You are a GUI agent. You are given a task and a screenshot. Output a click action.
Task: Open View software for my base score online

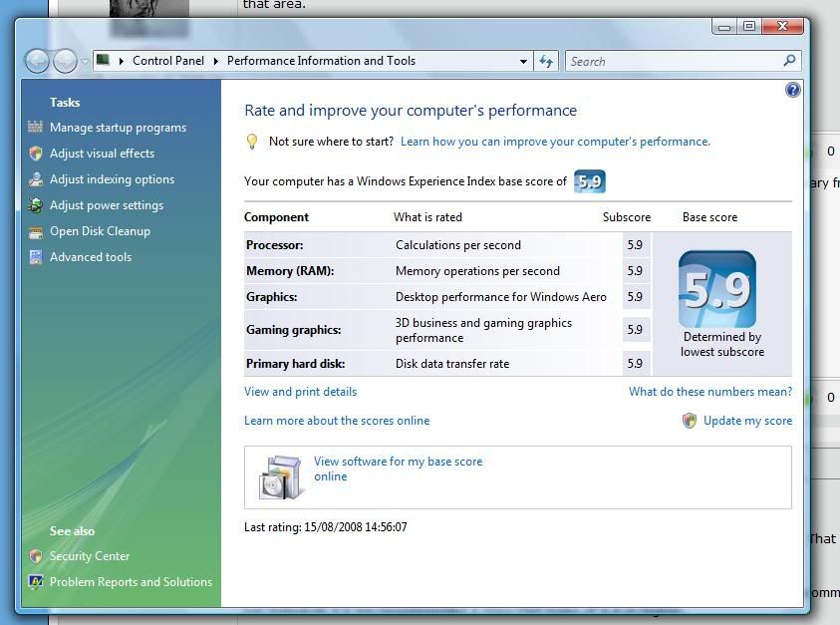(x=398, y=469)
